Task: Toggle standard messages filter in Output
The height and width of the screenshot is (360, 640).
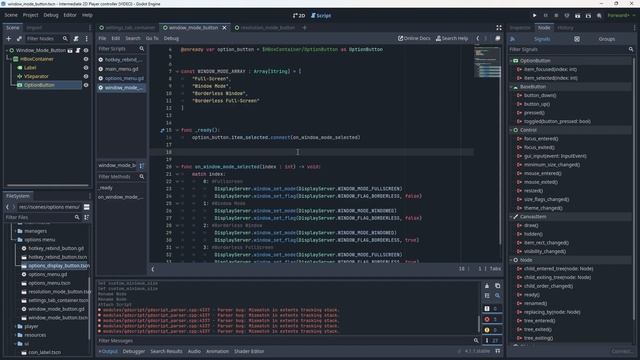Action: coord(491,309)
